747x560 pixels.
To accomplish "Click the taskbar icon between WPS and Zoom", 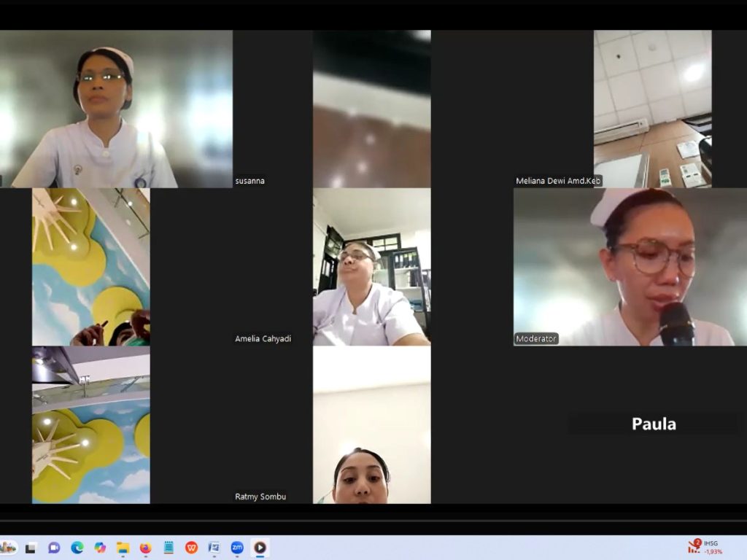I will (214, 548).
